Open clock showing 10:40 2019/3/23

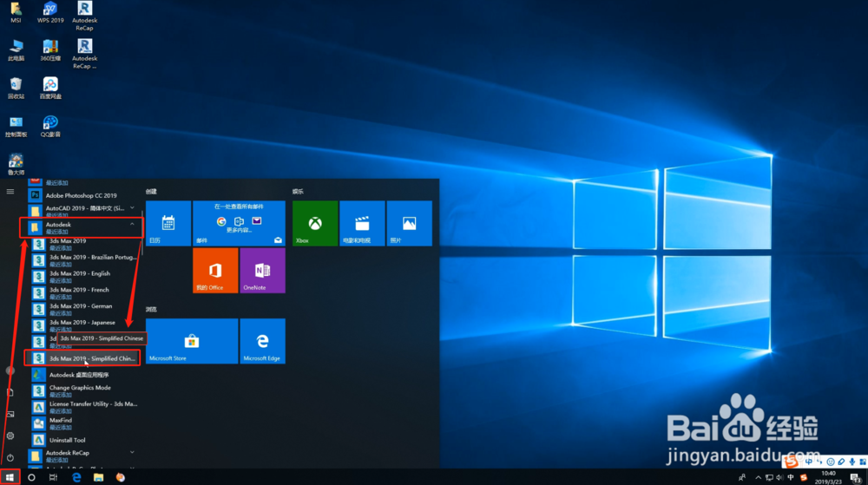828,477
